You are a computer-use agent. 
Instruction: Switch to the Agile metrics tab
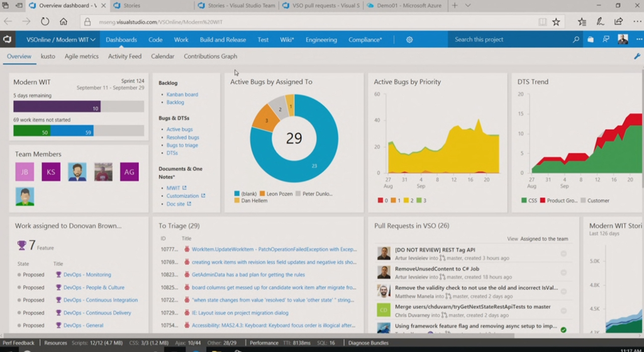81,57
